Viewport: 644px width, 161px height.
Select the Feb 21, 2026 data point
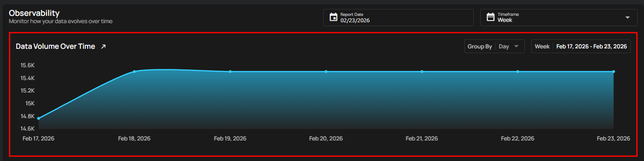click(422, 72)
